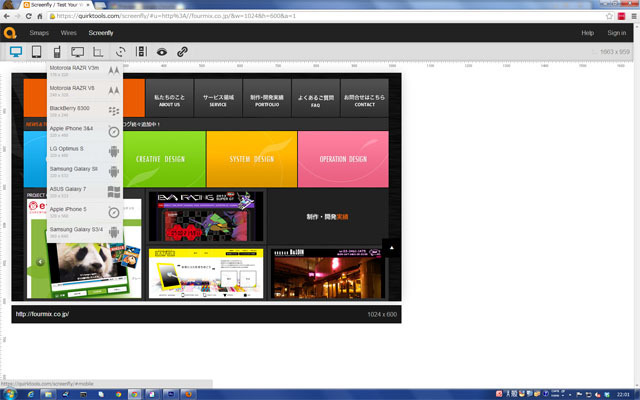640x400 pixels.
Task: Click the rotate screen icon
Action: [x=121, y=52]
